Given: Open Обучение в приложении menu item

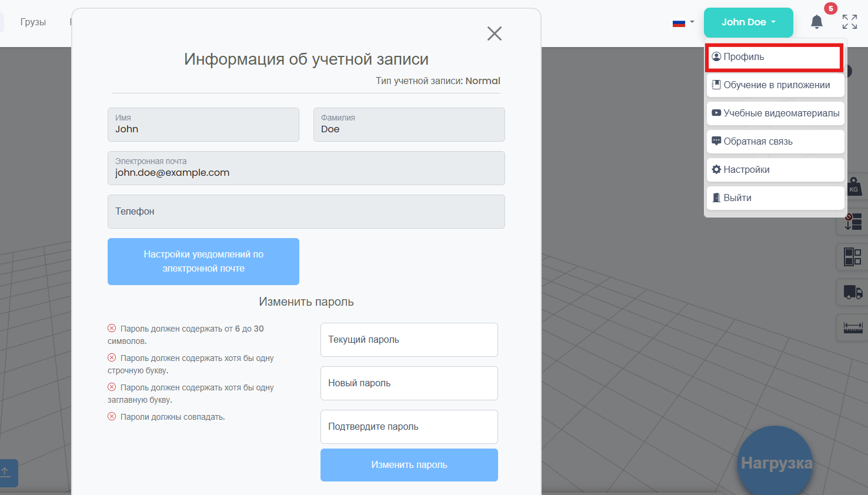Looking at the screenshot, I should click(776, 85).
